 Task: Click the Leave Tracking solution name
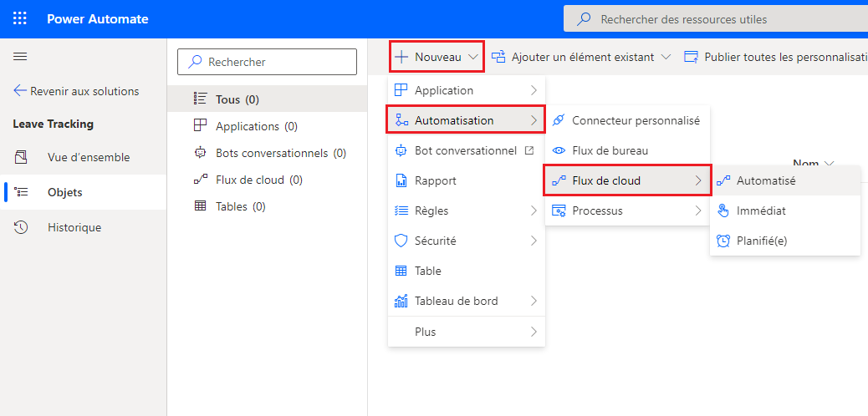pyautogui.click(x=54, y=124)
